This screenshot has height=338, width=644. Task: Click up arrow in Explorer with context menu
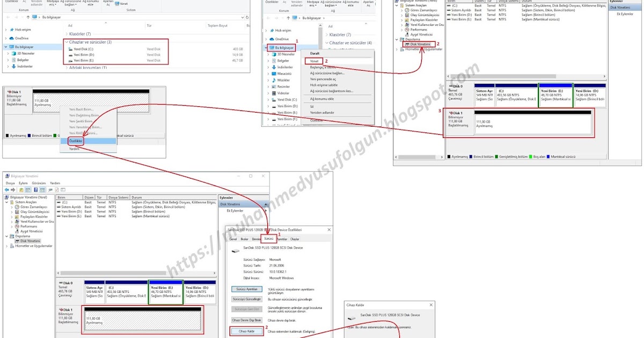tap(287, 18)
